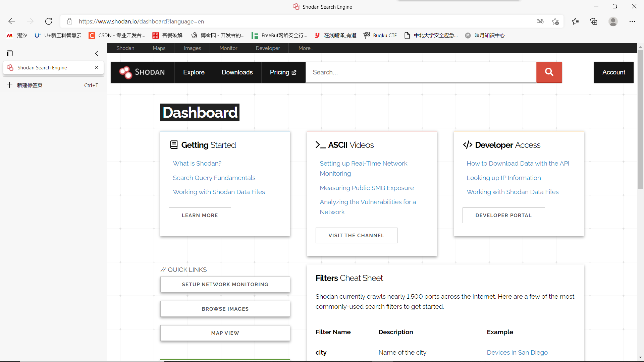This screenshot has width=644, height=362.
Task: Click the MAP VIEW quick link
Action: click(x=225, y=333)
